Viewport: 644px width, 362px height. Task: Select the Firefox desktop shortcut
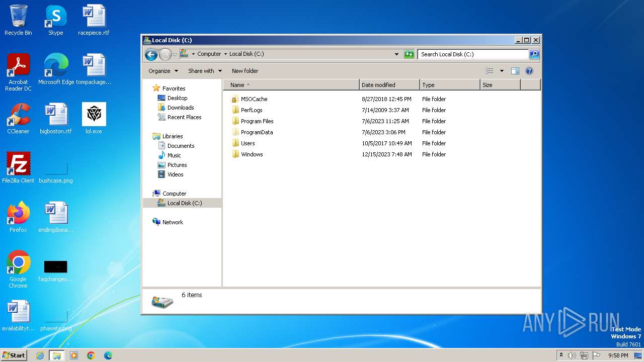pos(18,217)
